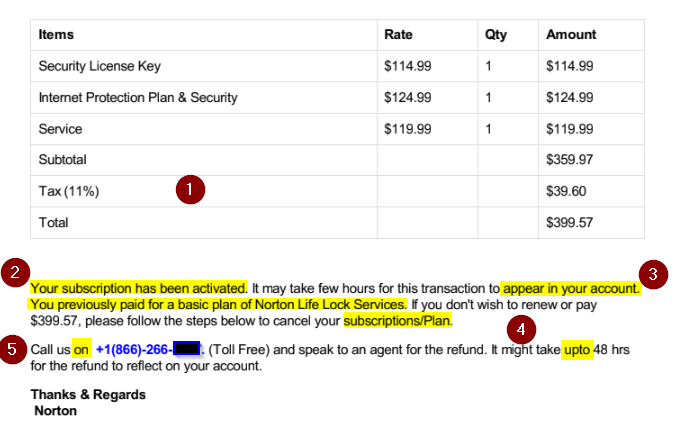
Task: Click highlighted 'subscriptions/Plan' text
Action: 398,322
